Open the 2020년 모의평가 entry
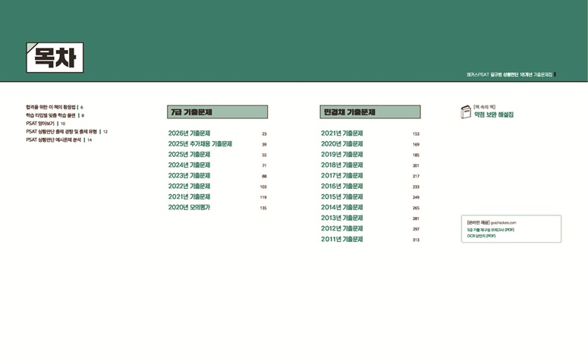Screen dimensions: 588x364 click(189, 207)
